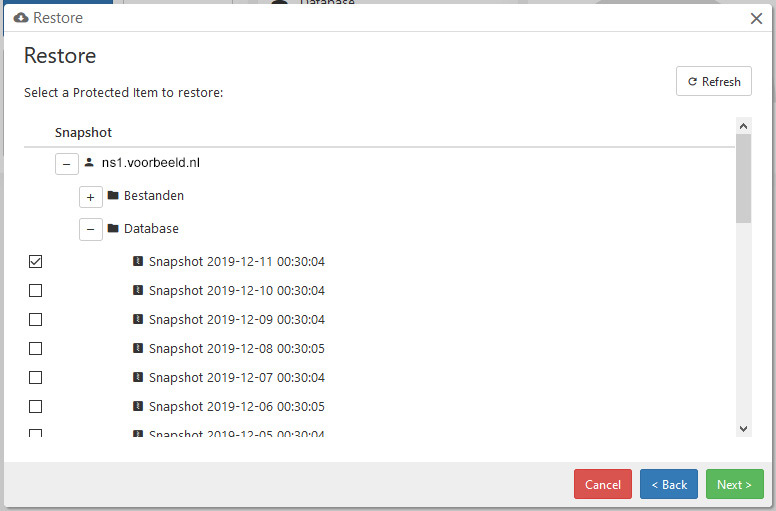Go back with the Back button
This screenshot has width=776, height=511.
[669, 484]
